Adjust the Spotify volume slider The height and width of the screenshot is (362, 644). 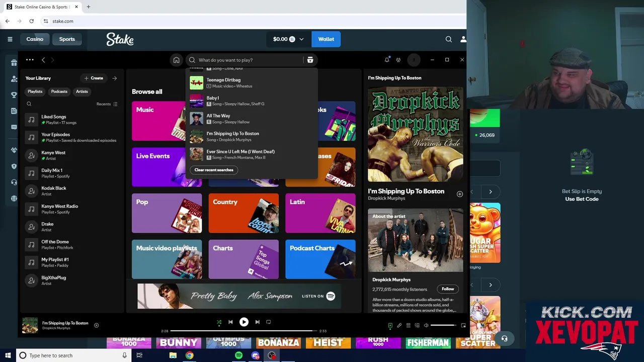pos(444,325)
